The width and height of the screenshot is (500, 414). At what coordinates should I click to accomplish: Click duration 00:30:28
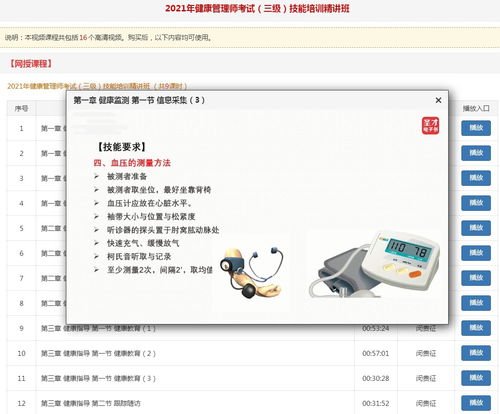click(376, 378)
